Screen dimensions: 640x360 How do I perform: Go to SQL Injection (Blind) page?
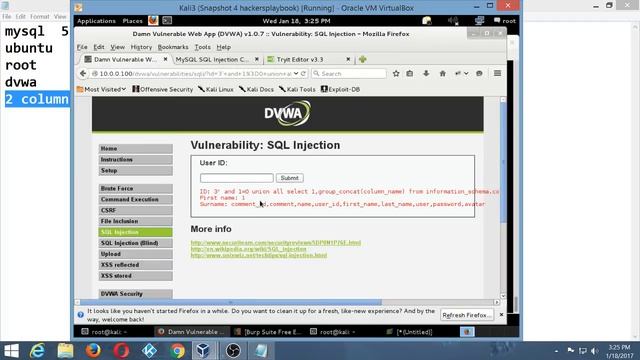tap(136, 243)
